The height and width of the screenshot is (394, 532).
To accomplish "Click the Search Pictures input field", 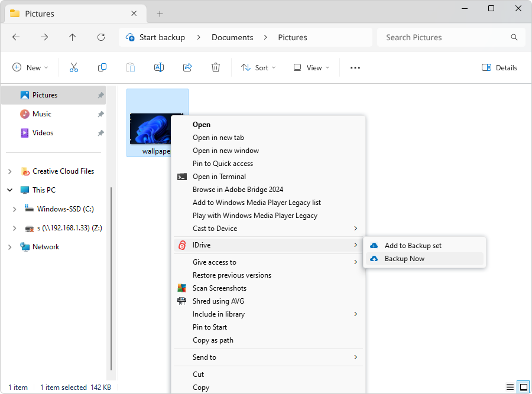I will click(x=443, y=37).
